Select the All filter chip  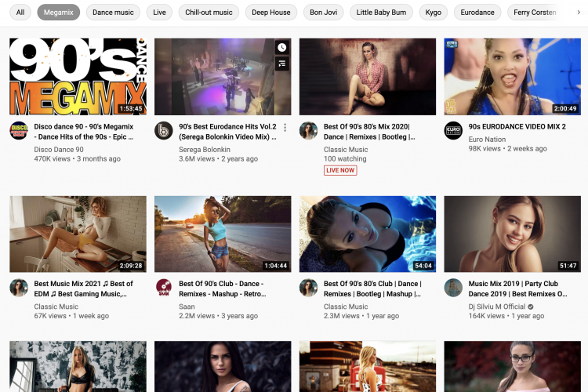coord(20,13)
